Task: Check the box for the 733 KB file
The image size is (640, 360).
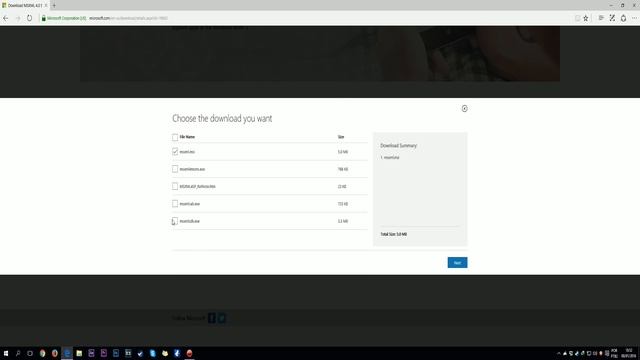Action: coord(175,204)
